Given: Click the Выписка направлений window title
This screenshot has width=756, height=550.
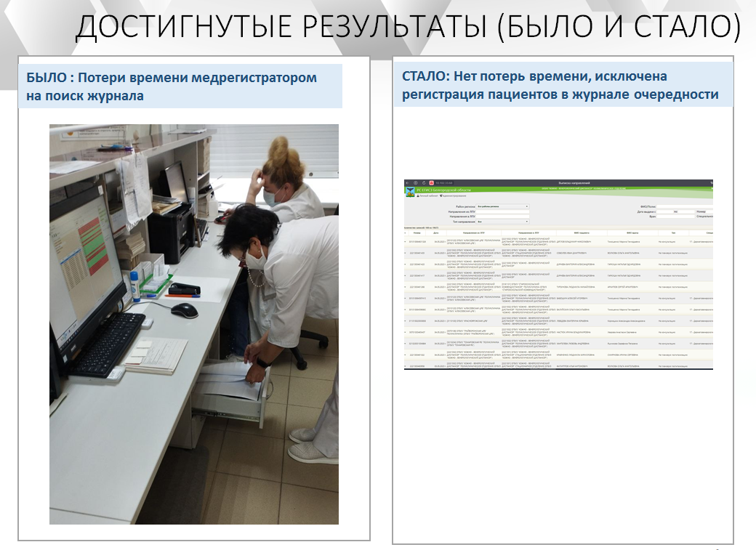Looking at the screenshot, I should point(574,182).
